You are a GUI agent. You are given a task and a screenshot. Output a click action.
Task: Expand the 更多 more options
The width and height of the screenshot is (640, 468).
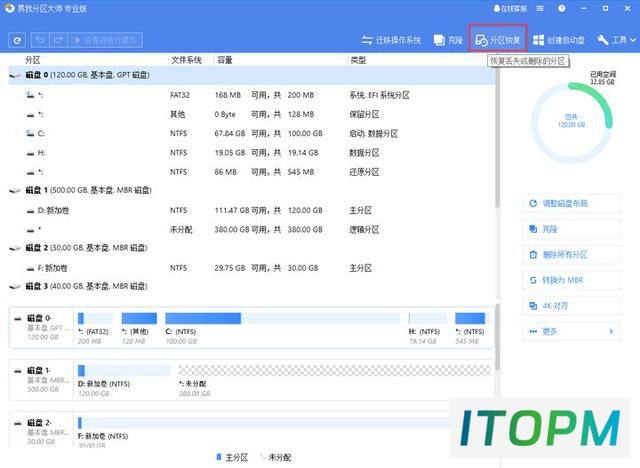(571, 331)
